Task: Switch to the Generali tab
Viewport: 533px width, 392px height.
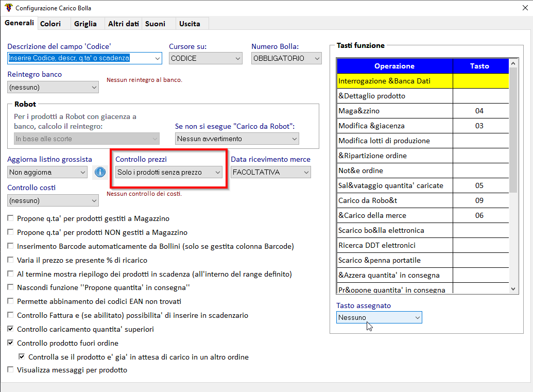Action: point(20,23)
